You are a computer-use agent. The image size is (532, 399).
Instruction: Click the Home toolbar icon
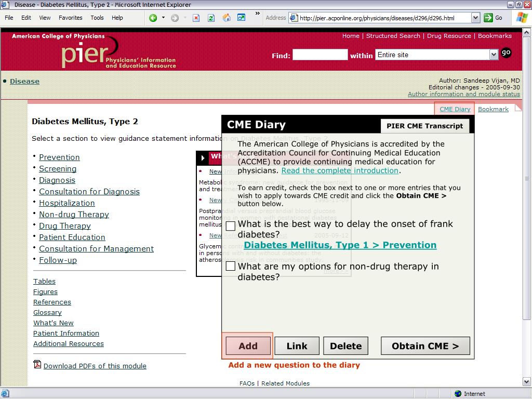click(227, 18)
